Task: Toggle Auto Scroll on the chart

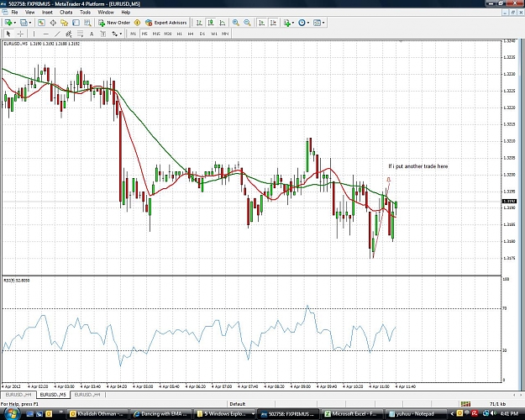Action: (262, 23)
